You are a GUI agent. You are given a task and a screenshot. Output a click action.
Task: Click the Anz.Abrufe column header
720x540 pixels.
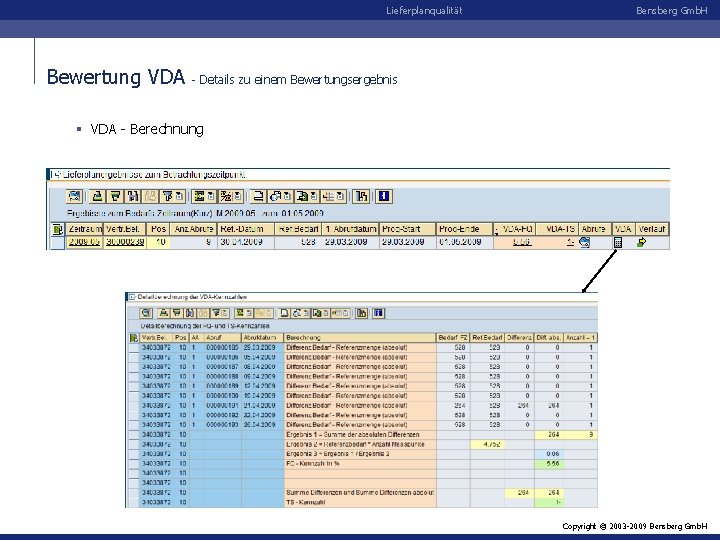point(193,229)
